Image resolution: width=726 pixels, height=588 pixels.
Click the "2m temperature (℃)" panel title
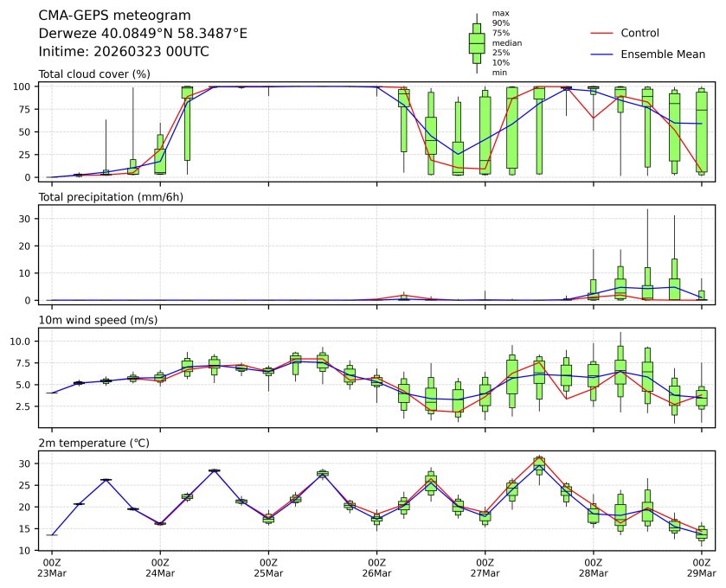[96, 444]
